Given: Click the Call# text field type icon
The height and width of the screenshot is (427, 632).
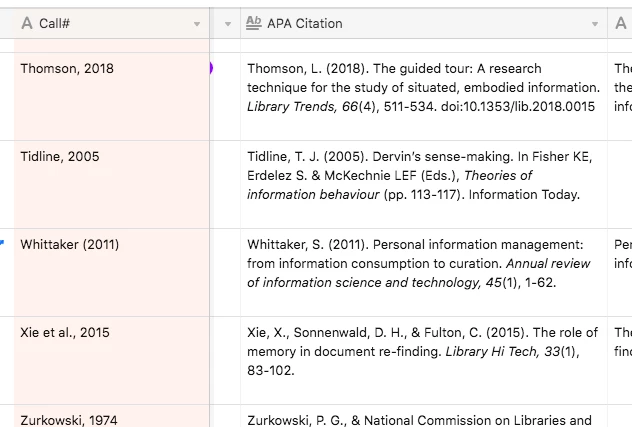Looking at the screenshot, I should tap(27, 23).
